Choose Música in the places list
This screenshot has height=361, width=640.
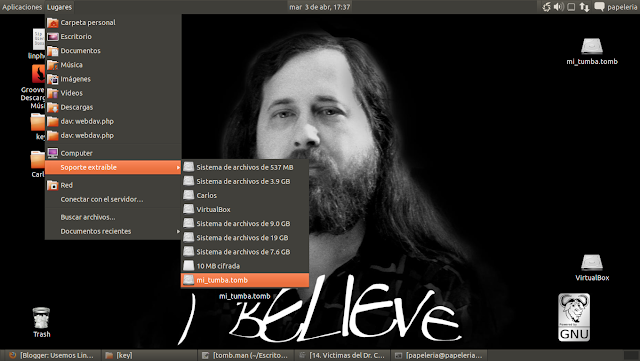tap(113, 65)
